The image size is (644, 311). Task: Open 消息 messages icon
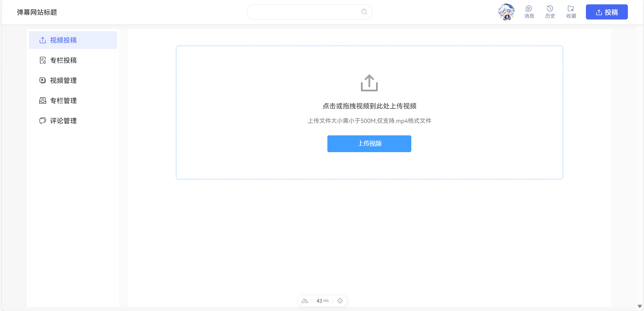(x=529, y=12)
